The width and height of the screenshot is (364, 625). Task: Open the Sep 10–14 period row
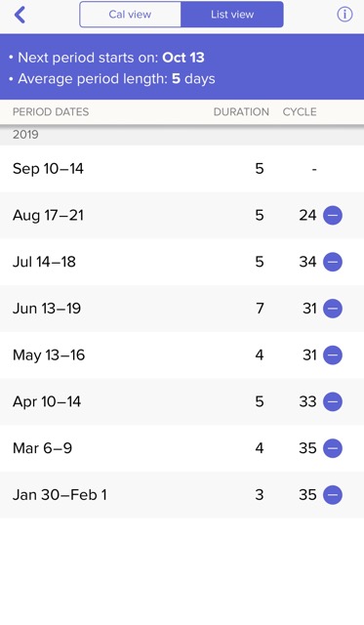[x=182, y=169]
